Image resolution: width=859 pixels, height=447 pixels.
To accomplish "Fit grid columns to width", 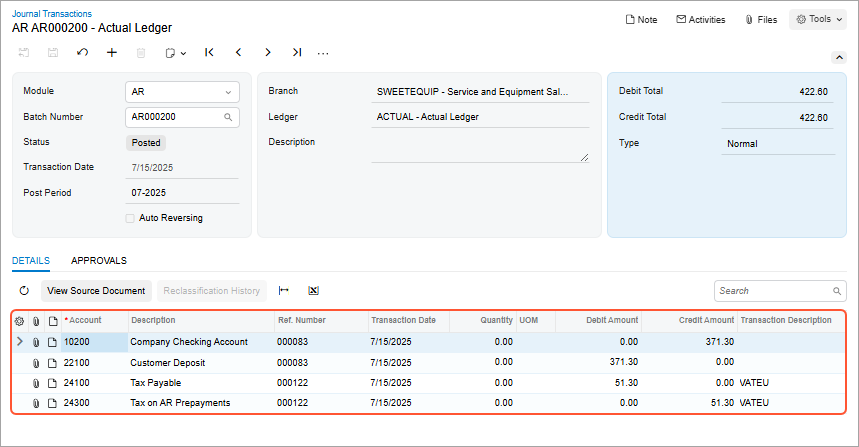I will 284,291.
